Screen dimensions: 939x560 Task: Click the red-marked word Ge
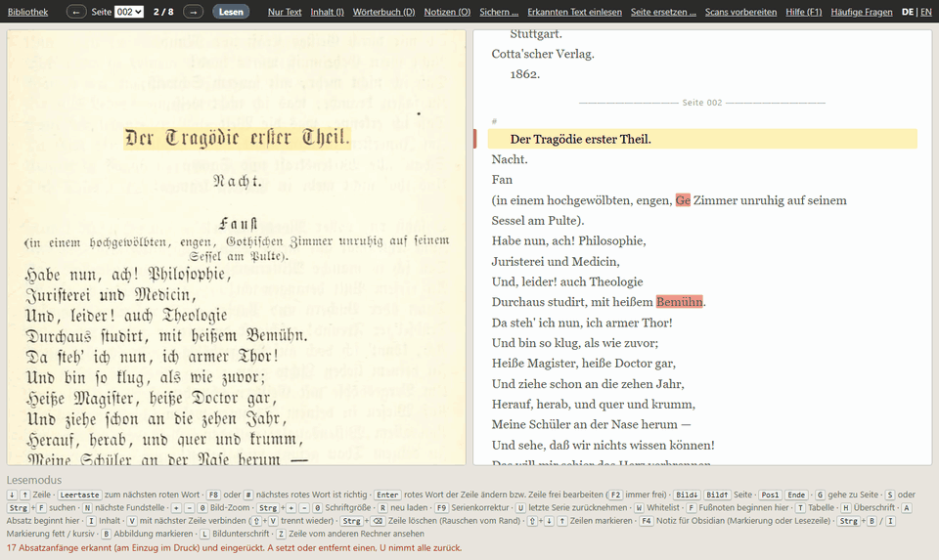(683, 200)
